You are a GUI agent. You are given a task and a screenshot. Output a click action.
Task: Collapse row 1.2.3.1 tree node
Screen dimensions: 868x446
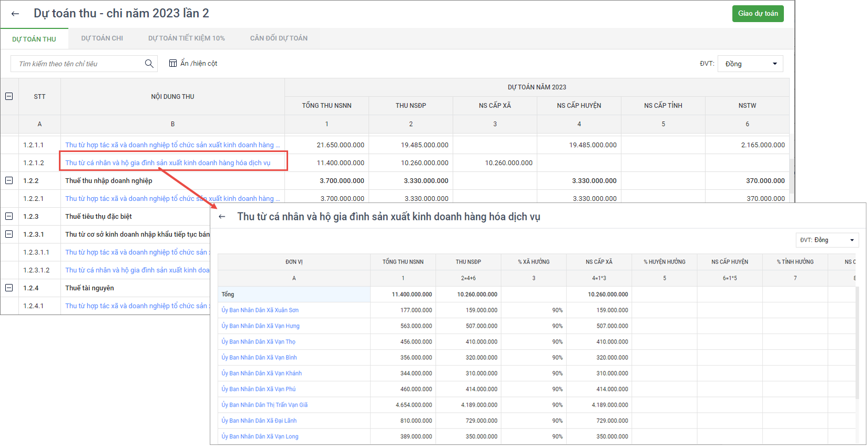9,234
